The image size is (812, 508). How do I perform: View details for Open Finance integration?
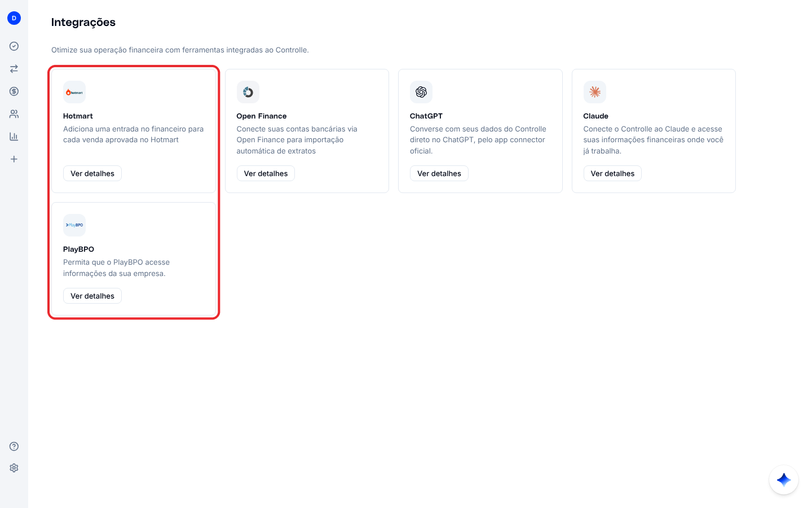click(266, 174)
